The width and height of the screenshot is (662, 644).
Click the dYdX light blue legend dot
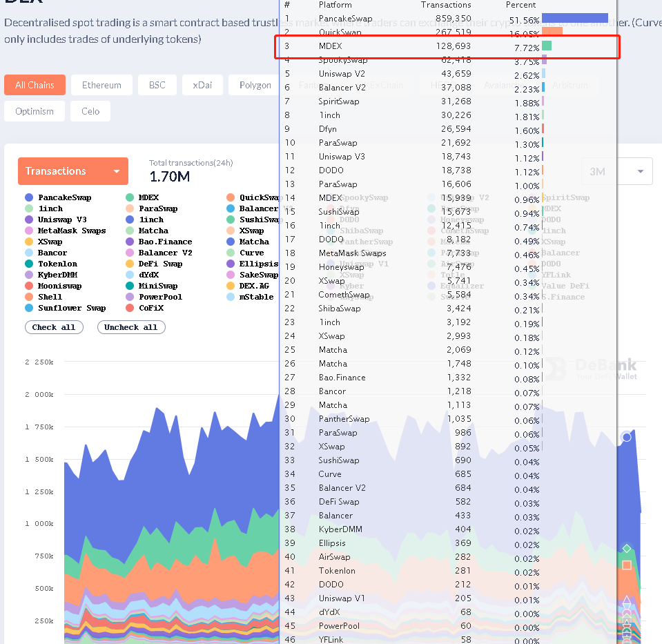(130, 275)
